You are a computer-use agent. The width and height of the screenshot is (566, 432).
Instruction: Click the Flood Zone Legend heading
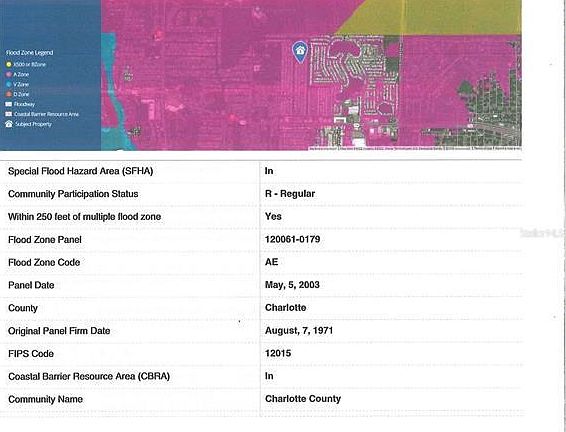pyautogui.click(x=30, y=53)
